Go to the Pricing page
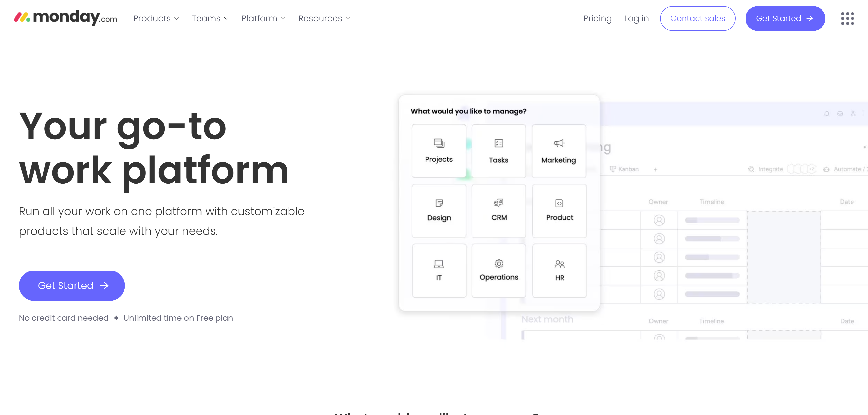This screenshot has width=868, height=415. pos(597,18)
